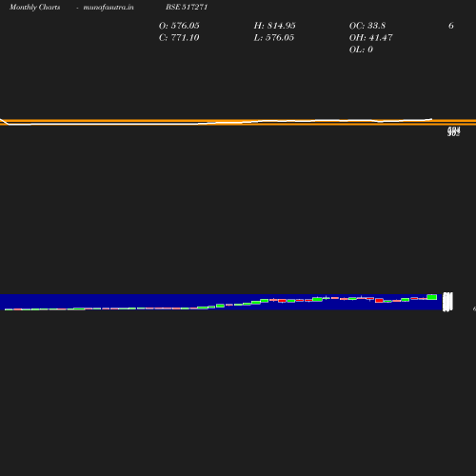Select the first green candle of the rally

[202, 307]
